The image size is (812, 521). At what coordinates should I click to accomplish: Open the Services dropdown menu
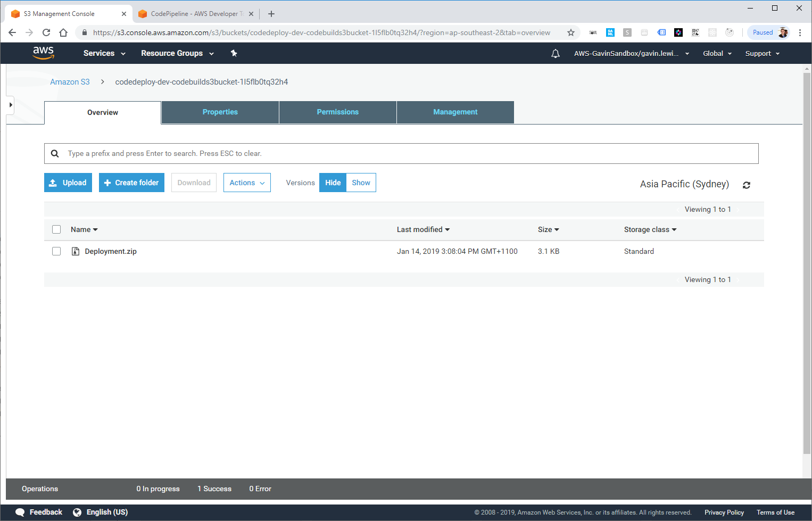point(104,53)
